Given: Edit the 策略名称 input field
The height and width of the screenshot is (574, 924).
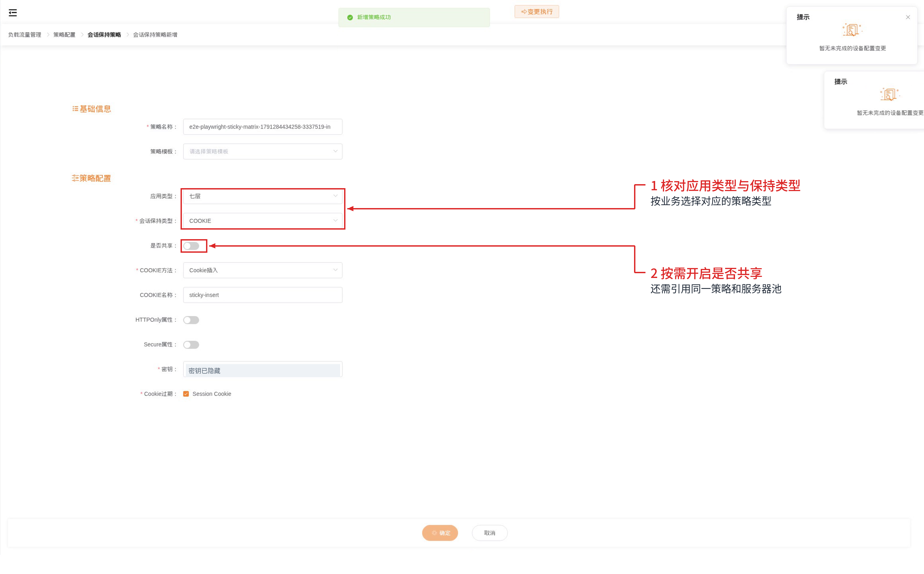Looking at the screenshot, I should pos(263,127).
